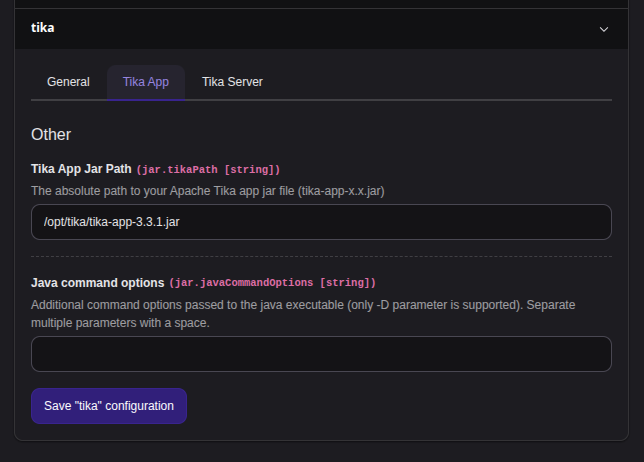Click the jar.javaCommandOptions [string] key text
This screenshot has width=644, height=462.
click(272, 283)
